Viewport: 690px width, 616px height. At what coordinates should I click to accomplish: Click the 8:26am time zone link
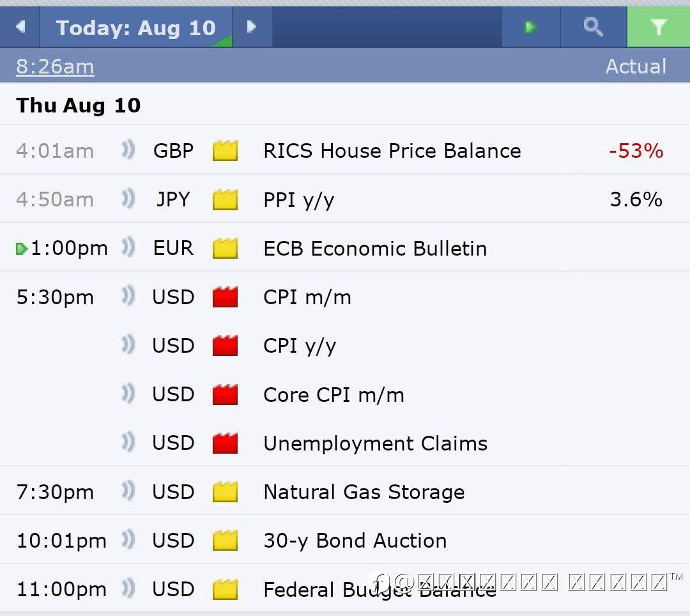[x=55, y=66]
